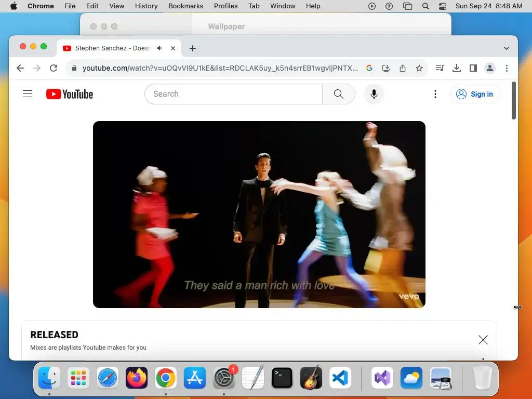Screen dimensions: 532x399
Task: Mute the tab via speaker icon
Action: coord(160,48)
